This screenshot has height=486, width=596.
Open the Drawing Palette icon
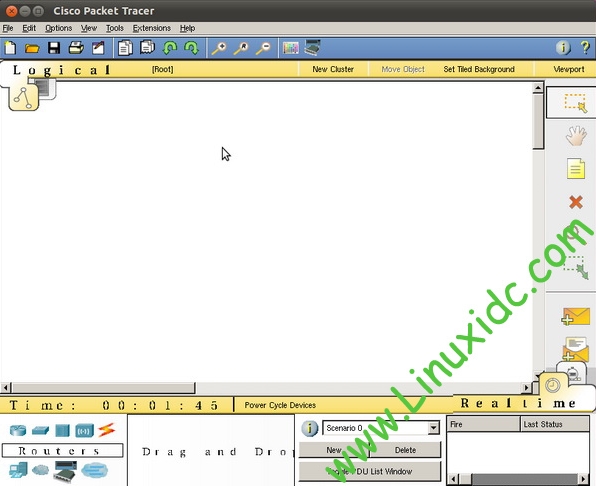pyautogui.click(x=291, y=48)
